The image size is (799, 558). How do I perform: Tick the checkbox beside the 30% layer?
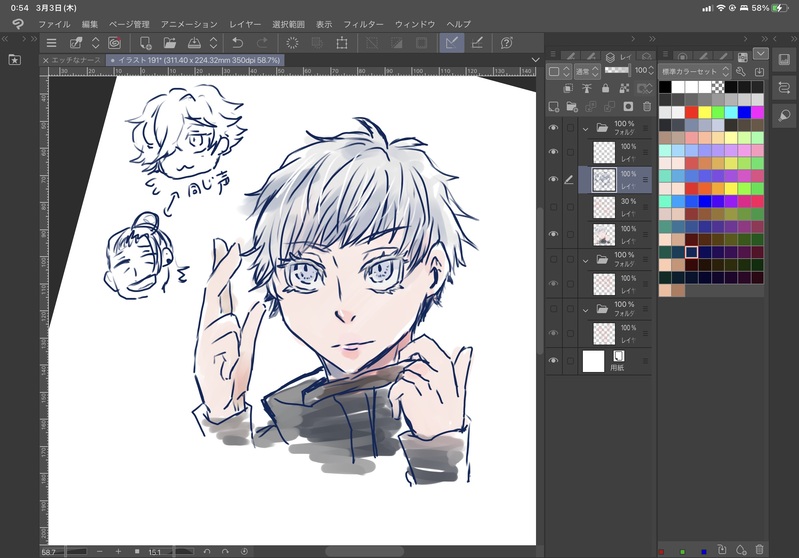click(x=570, y=207)
